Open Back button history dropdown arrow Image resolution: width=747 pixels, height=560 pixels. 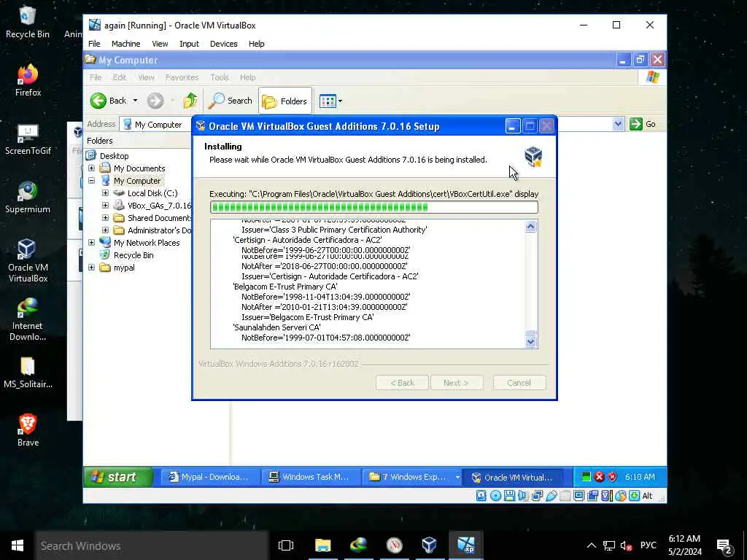pyautogui.click(x=135, y=101)
